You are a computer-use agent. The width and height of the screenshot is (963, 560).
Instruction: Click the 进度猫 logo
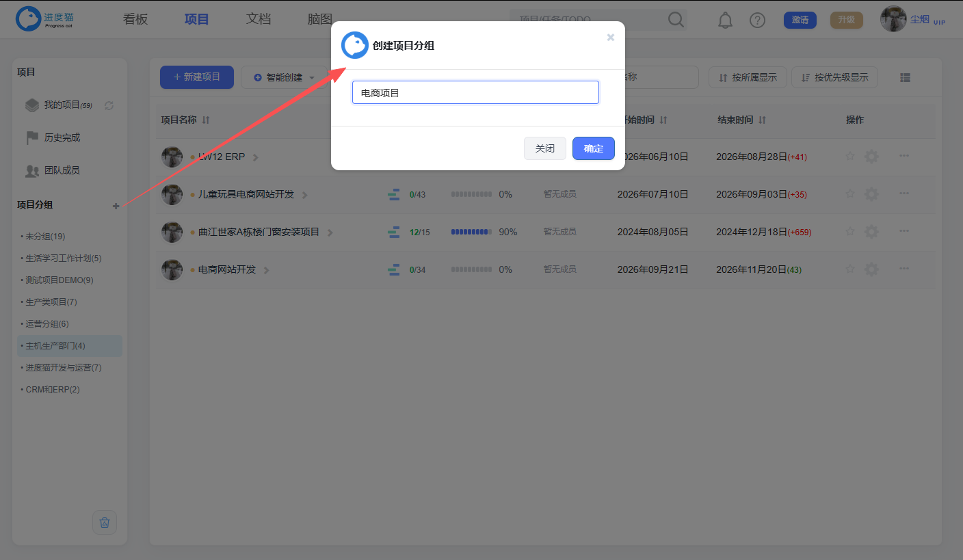tap(44, 19)
